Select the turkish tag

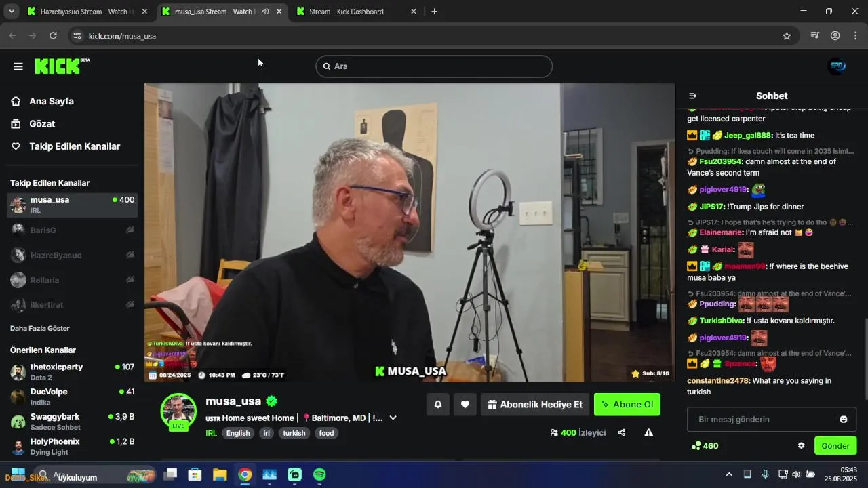pos(294,433)
